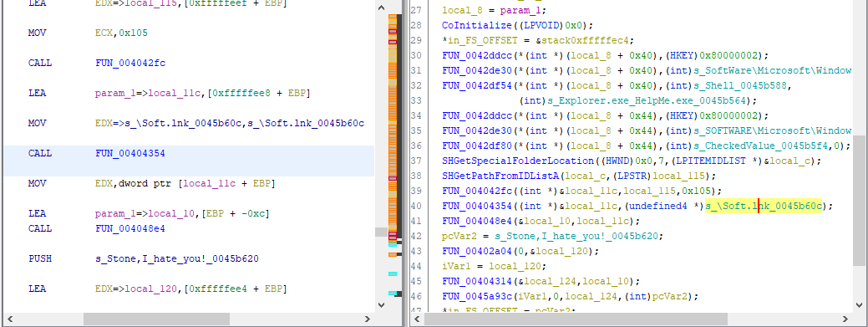Click the listing horizontal scrollbar thumb

(156, 319)
